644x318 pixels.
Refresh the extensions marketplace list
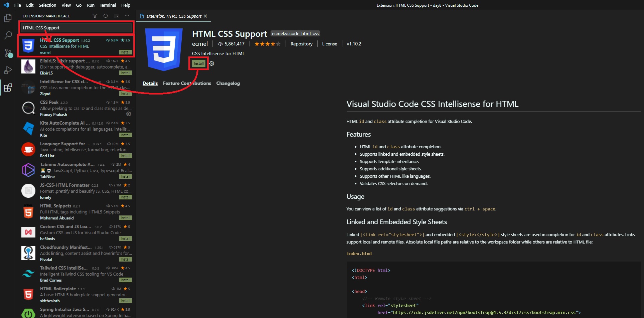tap(106, 16)
